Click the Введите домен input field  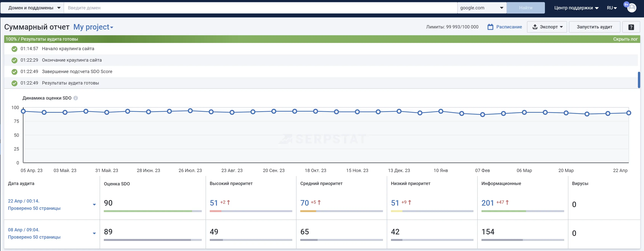pyautogui.click(x=260, y=8)
